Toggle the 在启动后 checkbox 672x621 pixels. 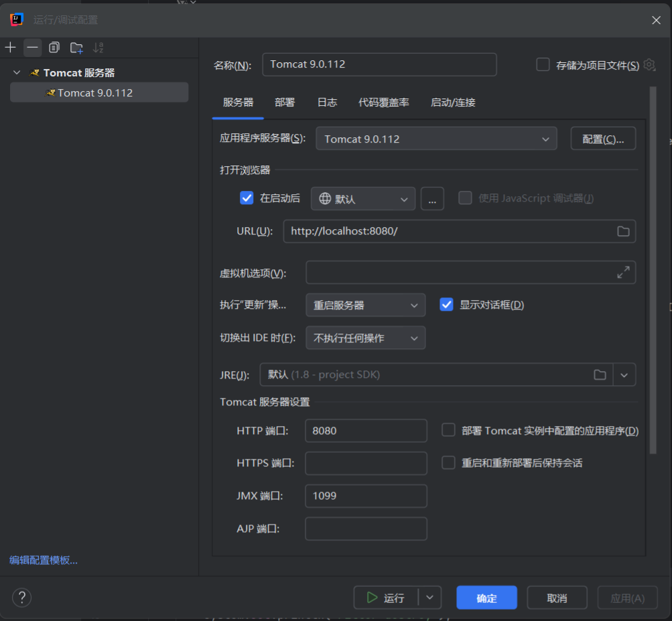[x=247, y=198]
